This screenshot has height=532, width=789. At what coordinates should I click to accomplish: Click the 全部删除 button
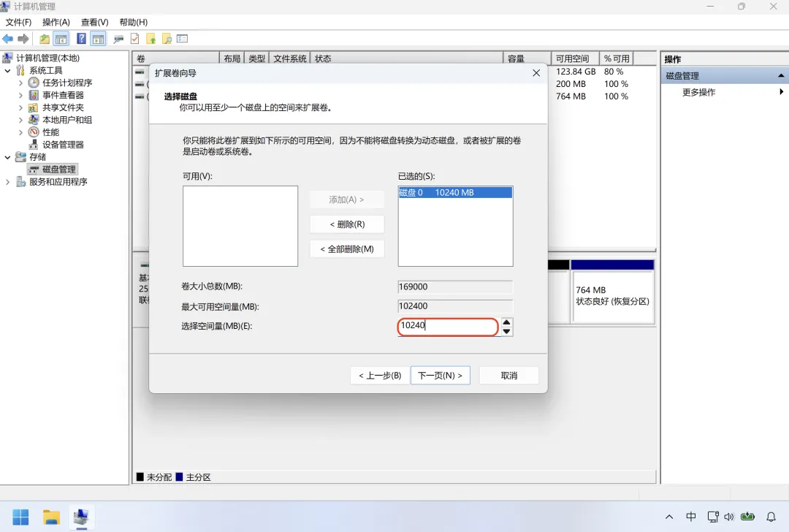[346, 248]
